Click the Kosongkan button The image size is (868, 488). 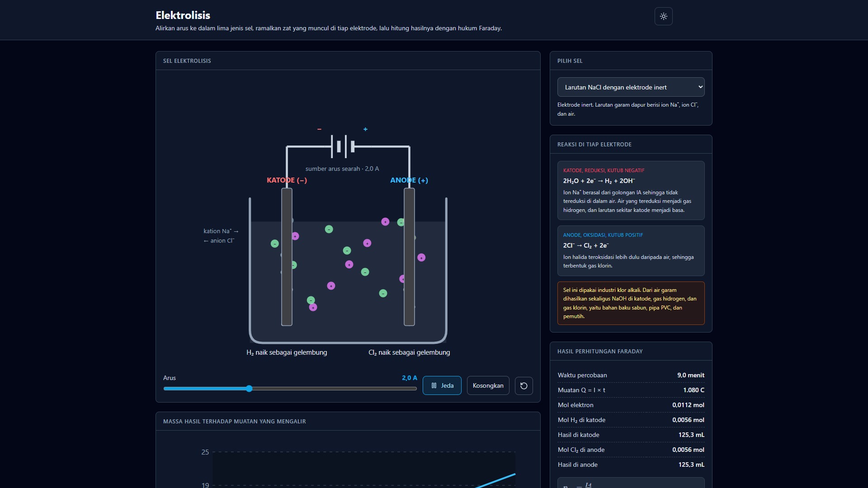coord(488,385)
